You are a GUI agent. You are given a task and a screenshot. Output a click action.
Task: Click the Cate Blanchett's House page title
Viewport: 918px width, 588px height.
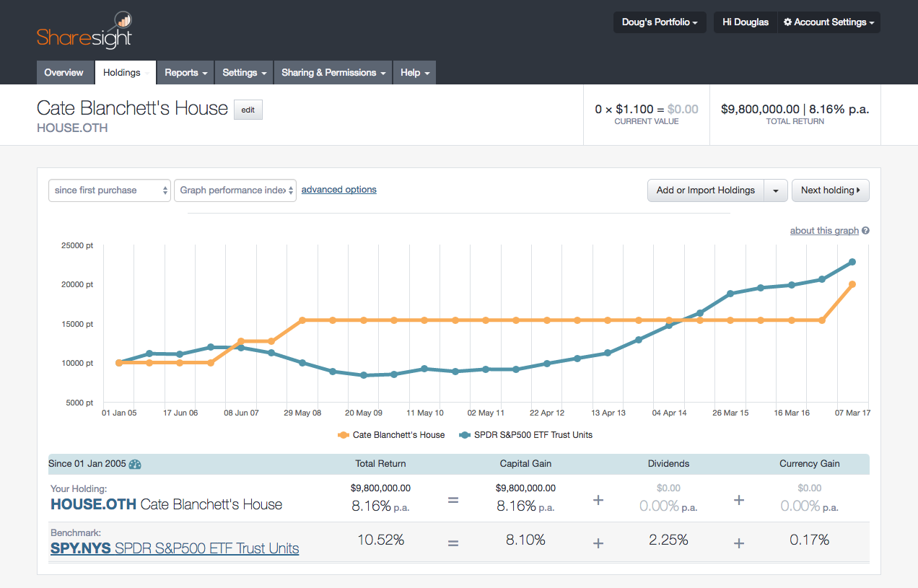pyautogui.click(x=132, y=108)
